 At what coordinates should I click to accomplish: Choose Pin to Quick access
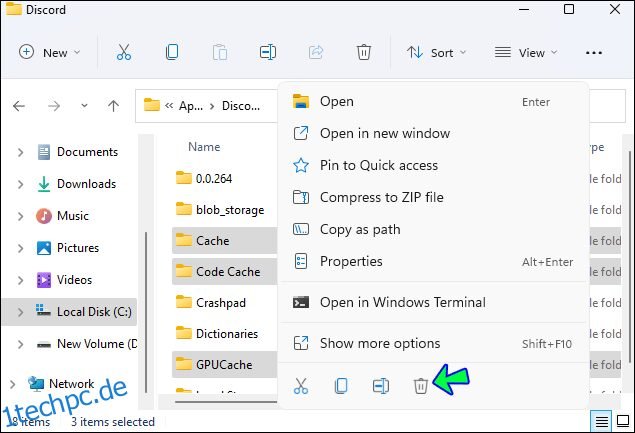[x=433, y=165]
